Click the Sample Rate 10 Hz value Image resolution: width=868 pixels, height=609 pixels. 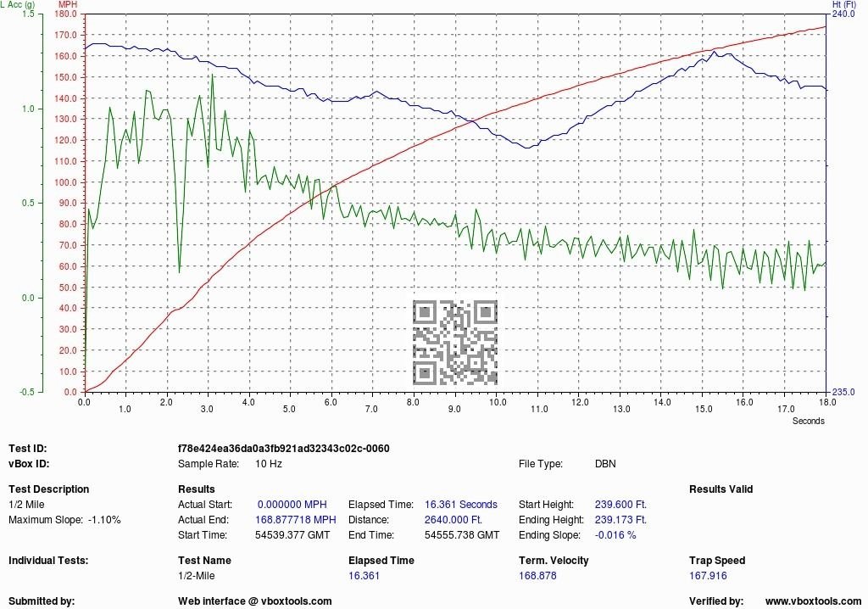point(269,464)
